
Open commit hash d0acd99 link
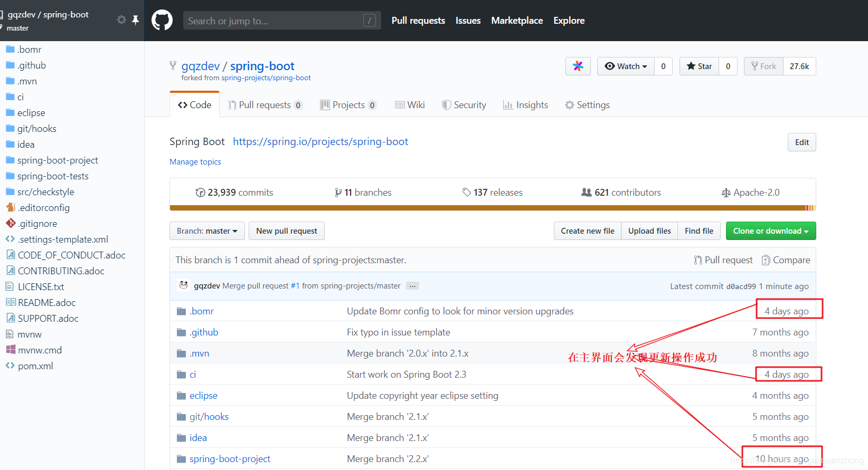pyautogui.click(x=741, y=286)
